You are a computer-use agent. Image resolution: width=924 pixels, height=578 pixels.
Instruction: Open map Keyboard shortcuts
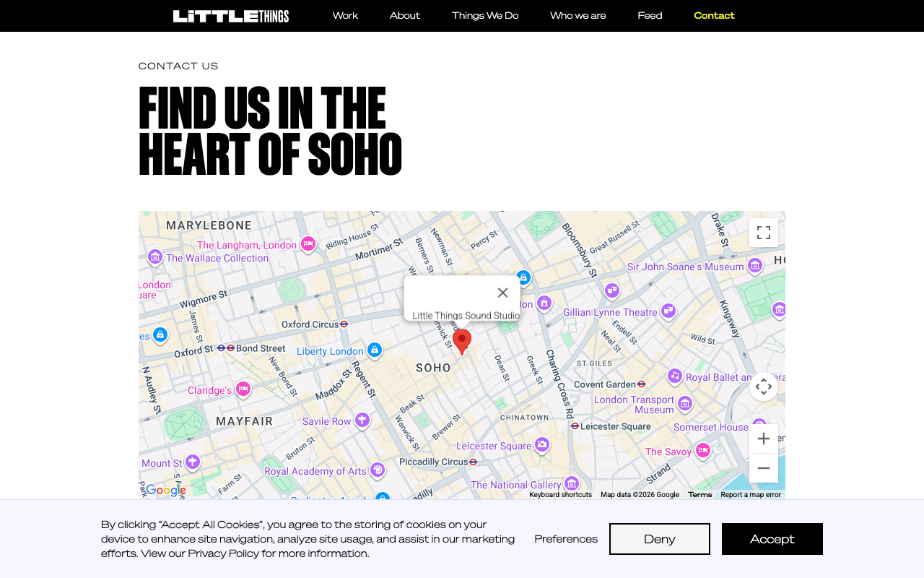pyautogui.click(x=560, y=495)
